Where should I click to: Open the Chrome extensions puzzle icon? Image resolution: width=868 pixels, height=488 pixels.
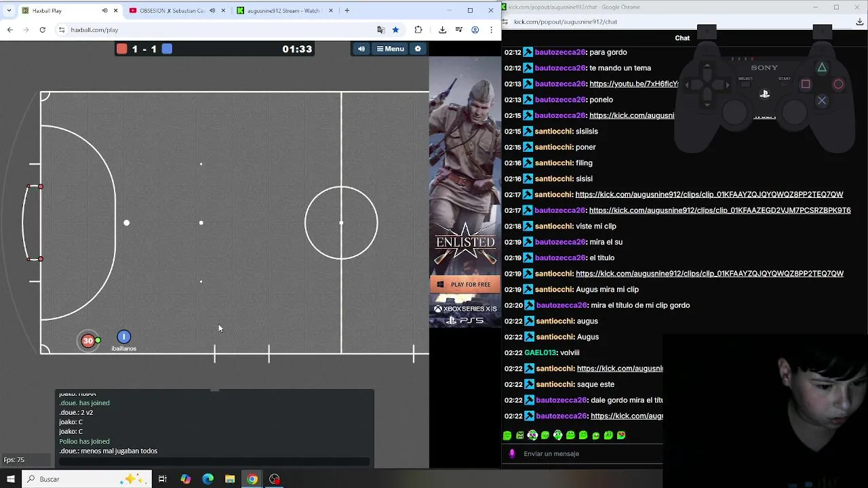coord(418,30)
